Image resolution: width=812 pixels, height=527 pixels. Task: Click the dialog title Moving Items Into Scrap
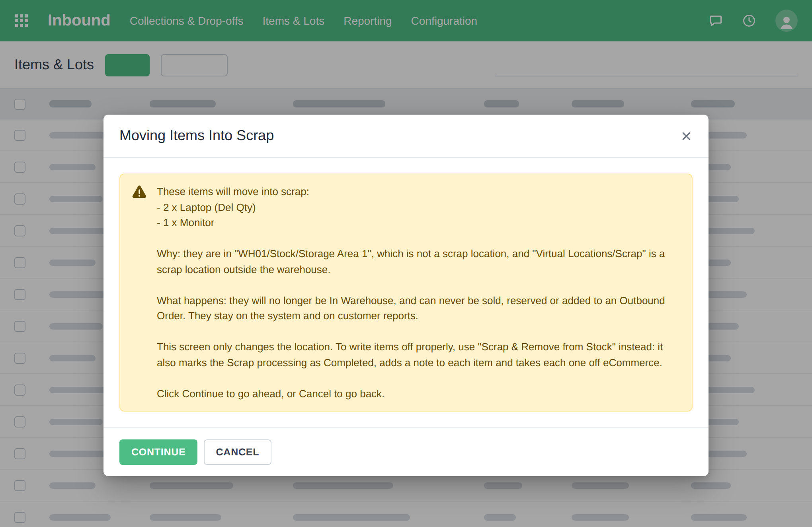[x=197, y=135]
